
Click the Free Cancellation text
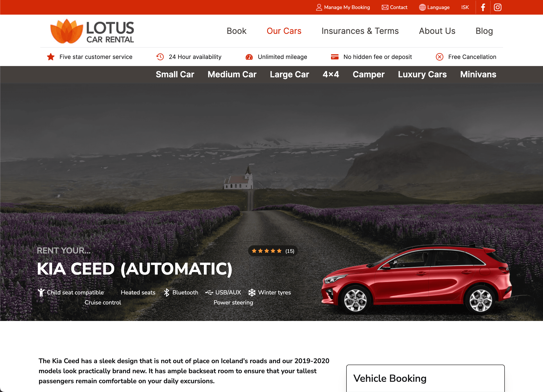click(x=472, y=57)
